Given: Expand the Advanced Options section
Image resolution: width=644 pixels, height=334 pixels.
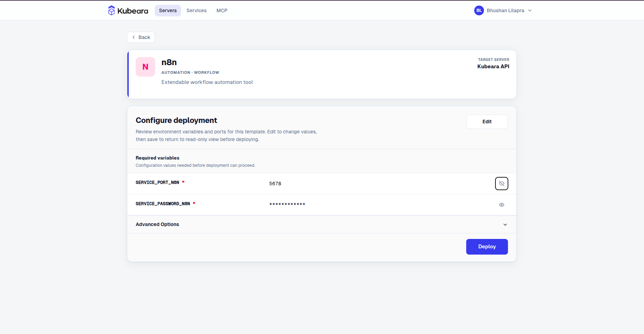Looking at the screenshot, I should click(x=322, y=225).
